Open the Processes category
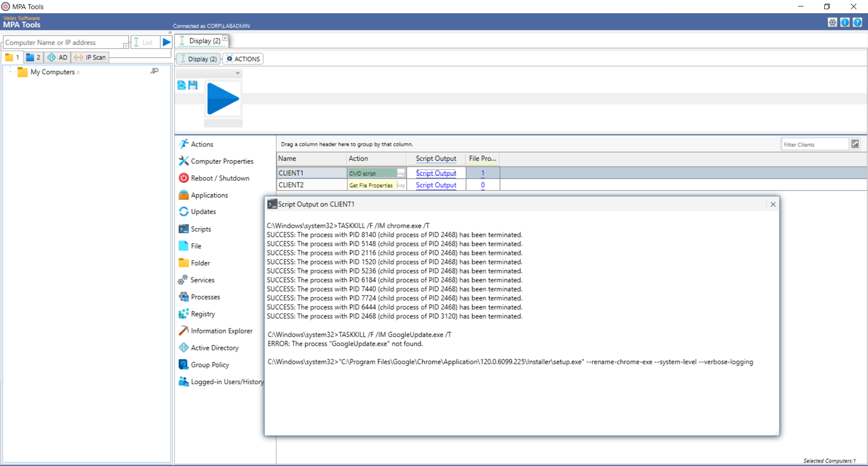Viewport: 868px width, 466px height. coord(199,296)
